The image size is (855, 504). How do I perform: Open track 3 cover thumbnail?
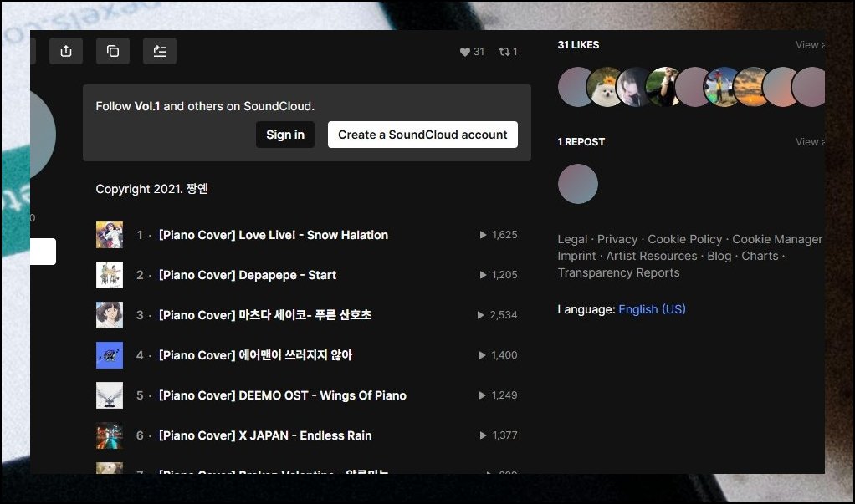(x=110, y=315)
